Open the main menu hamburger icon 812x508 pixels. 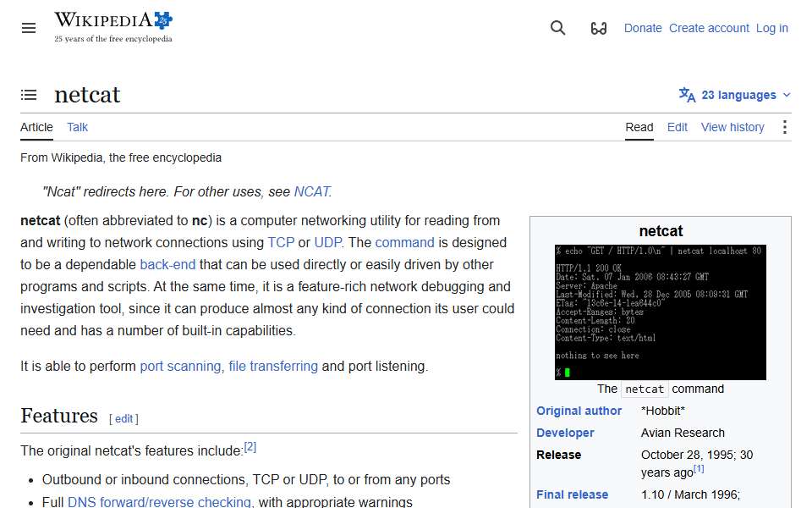tap(29, 28)
